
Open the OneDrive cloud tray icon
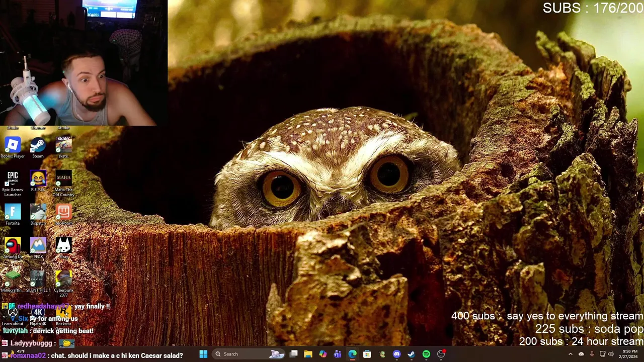tap(581, 354)
